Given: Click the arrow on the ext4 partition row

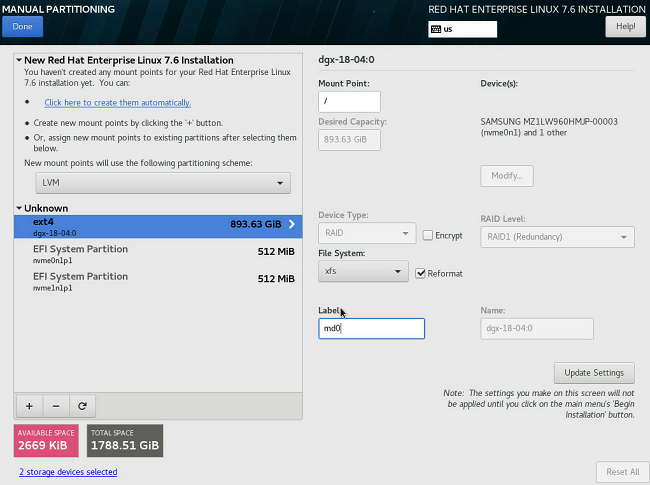Looking at the screenshot, I should tap(291, 225).
